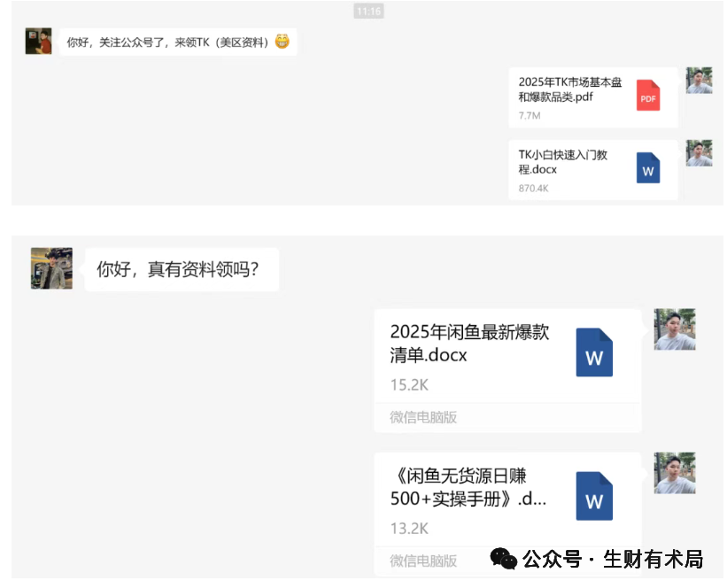Open the 2025年闲鱼最新爆款清单.docx file name
This screenshot has height=588, width=727.
coord(469,344)
